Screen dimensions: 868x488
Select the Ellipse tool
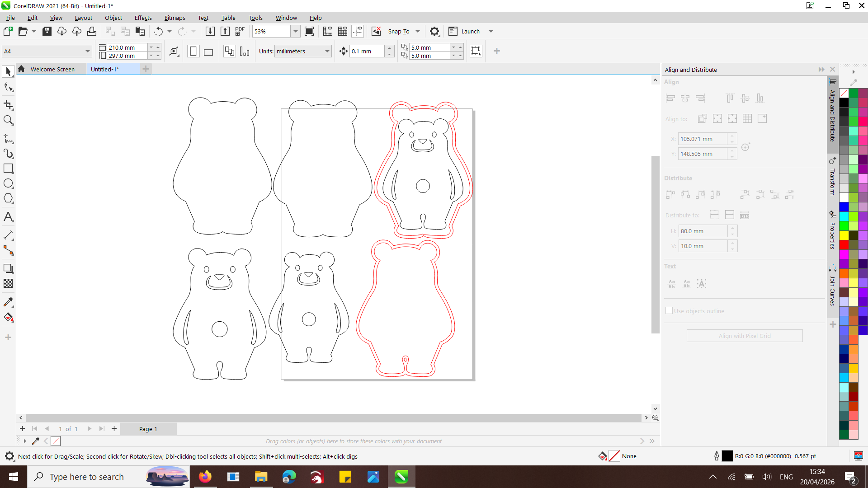point(8,183)
